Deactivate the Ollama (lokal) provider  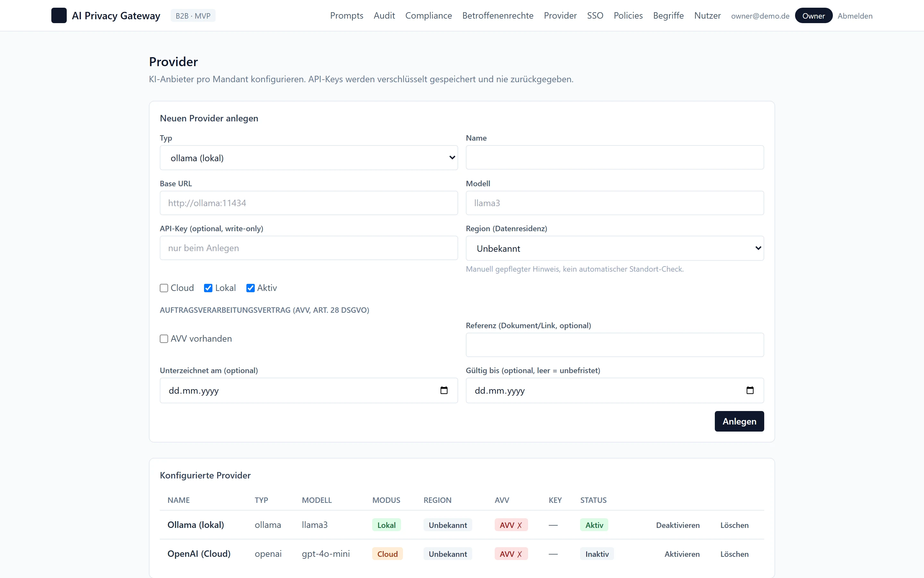click(678, 525)
